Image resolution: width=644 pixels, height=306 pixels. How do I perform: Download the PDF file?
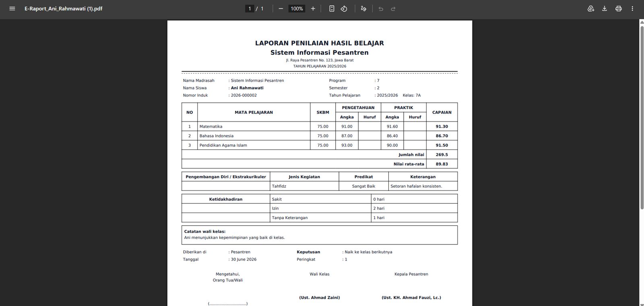[x=605, y=8]
